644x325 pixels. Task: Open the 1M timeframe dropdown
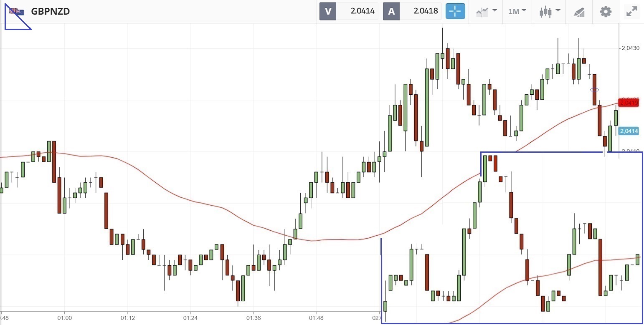(517, 11)
